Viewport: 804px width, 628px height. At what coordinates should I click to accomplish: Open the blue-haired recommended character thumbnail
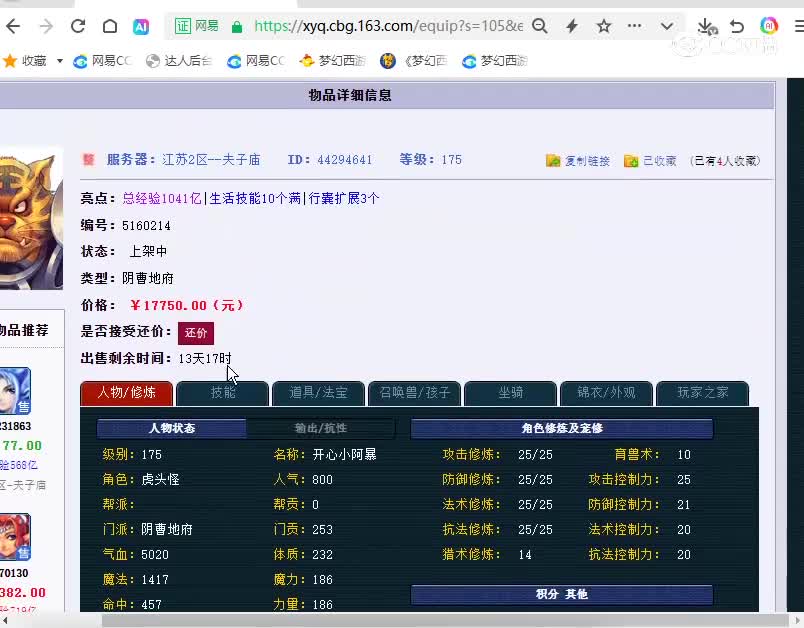[x=15, y=391]
